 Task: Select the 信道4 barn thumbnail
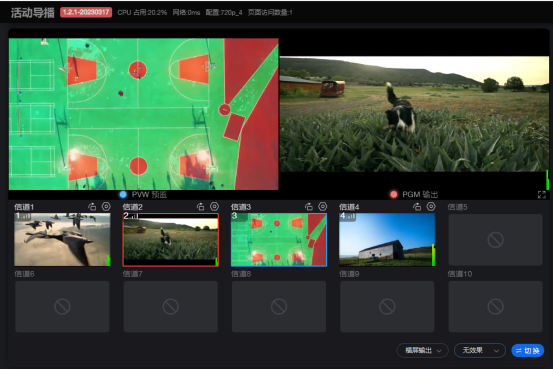[x=387, y=240]
